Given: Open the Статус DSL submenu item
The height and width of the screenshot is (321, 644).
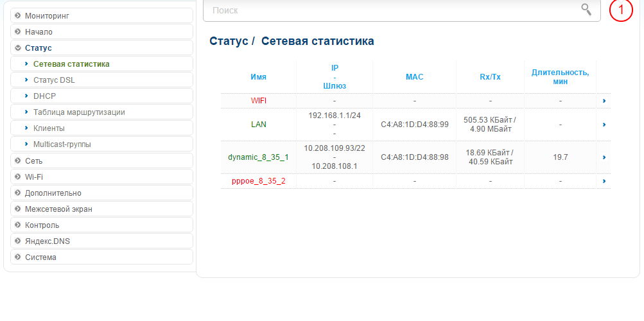Looking at the screenshot, I should [x=54, y=80].
